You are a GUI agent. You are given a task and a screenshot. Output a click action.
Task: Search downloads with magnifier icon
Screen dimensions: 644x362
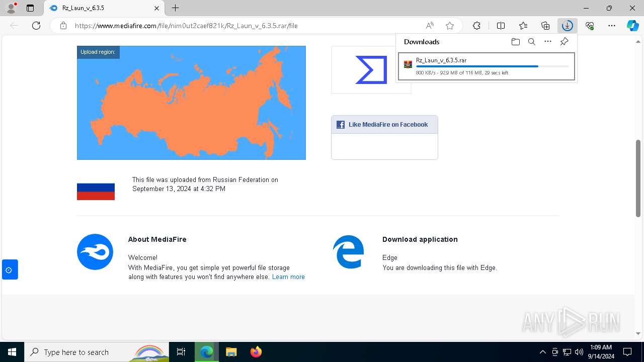coord(531,42)
